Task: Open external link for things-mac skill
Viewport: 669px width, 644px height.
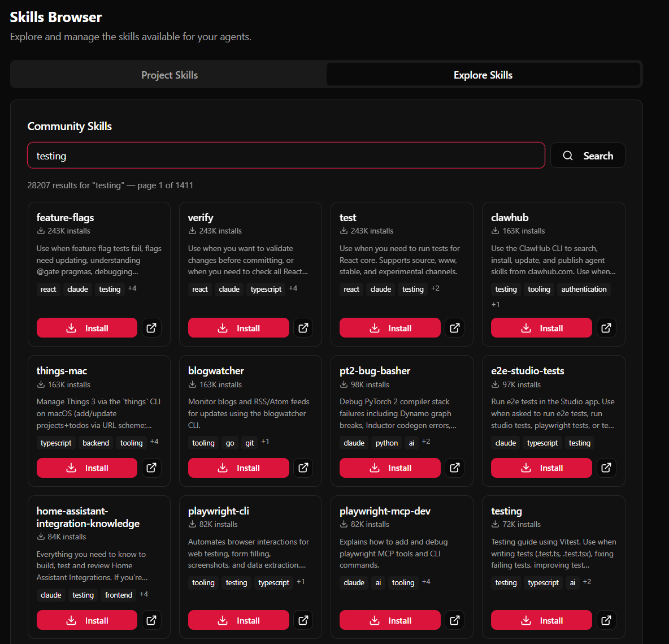Action: (x=151, y=468)
